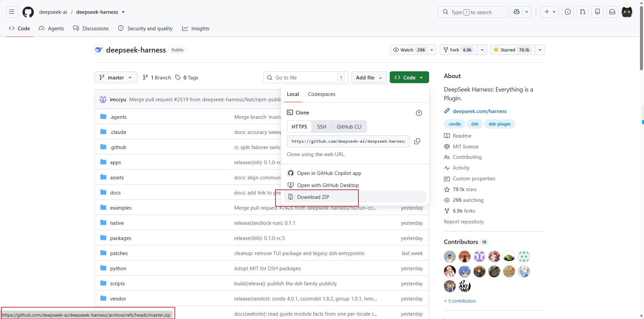Open the repositories icon in header

click(598, 12)
